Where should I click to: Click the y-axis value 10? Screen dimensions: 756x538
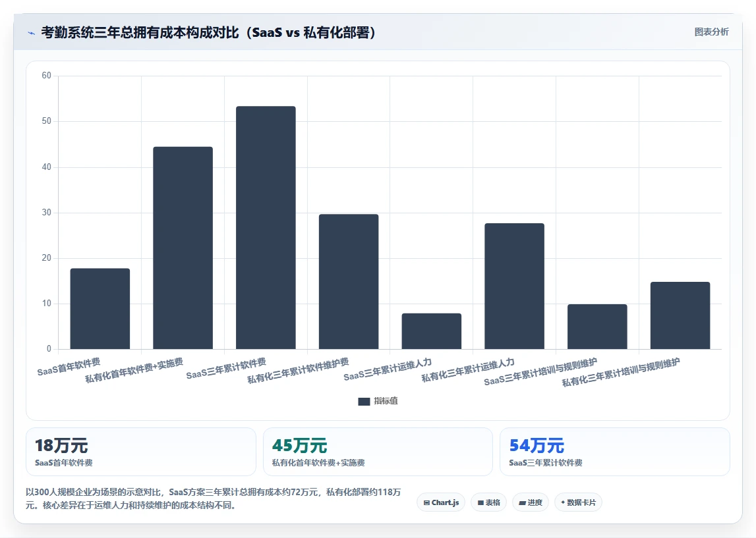pyautogui.click(x=46, y=304)
